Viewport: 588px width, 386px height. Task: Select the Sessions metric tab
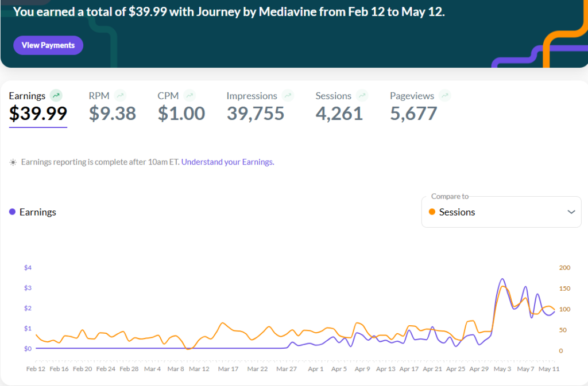341,107
